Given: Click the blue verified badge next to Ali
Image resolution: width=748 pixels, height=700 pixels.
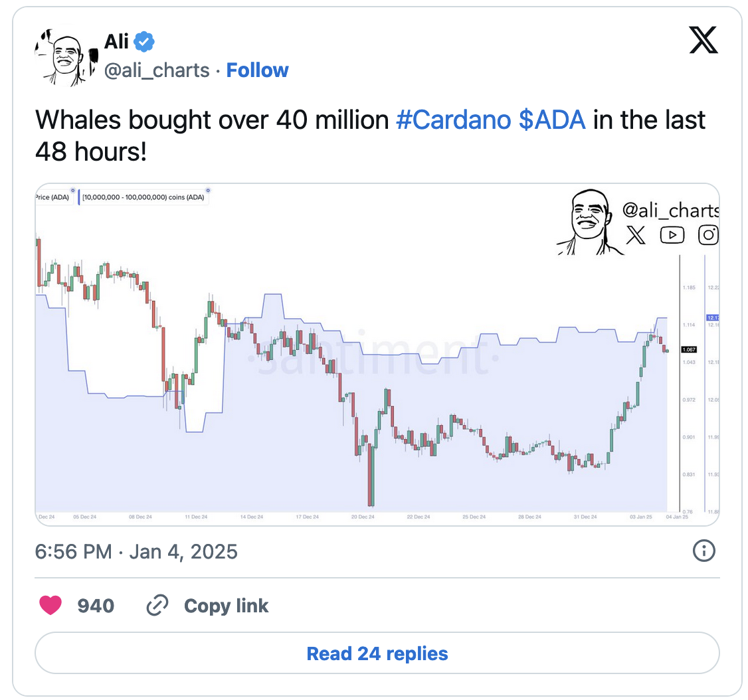Looking at the screenshot, I should click(144, 43).
